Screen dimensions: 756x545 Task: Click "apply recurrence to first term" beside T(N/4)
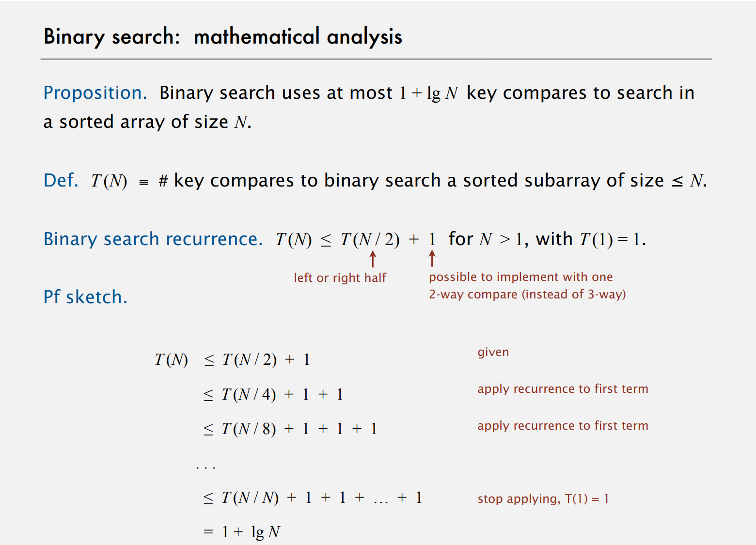coord(563,389)
